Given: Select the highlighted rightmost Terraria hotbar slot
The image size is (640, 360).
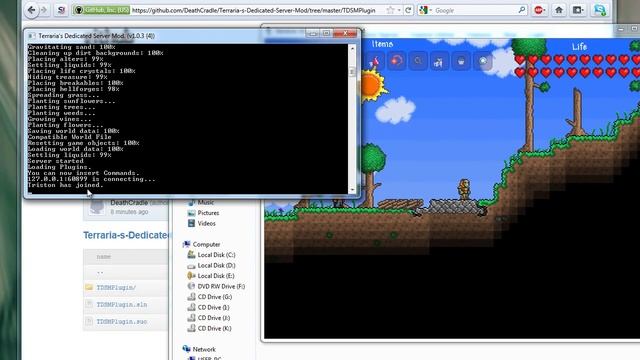Looking at the screenshot, I should point(483,61).
